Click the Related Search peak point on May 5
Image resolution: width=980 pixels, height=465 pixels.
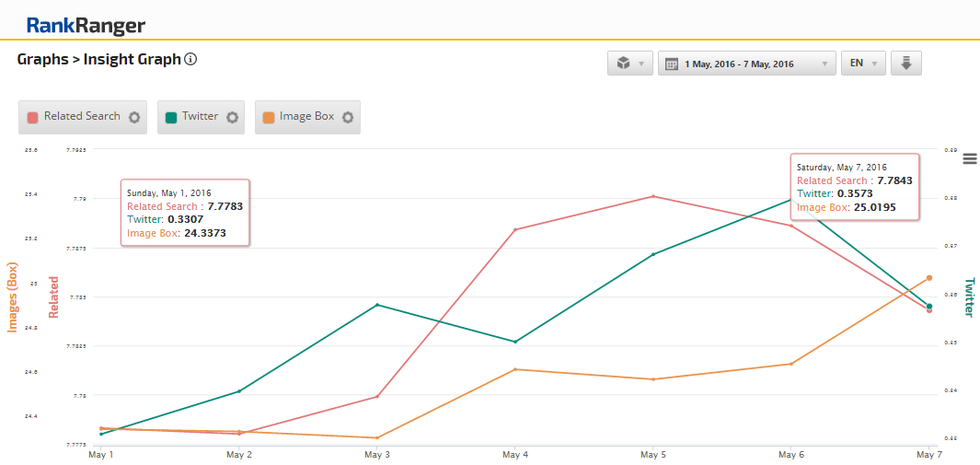[652, 196]
